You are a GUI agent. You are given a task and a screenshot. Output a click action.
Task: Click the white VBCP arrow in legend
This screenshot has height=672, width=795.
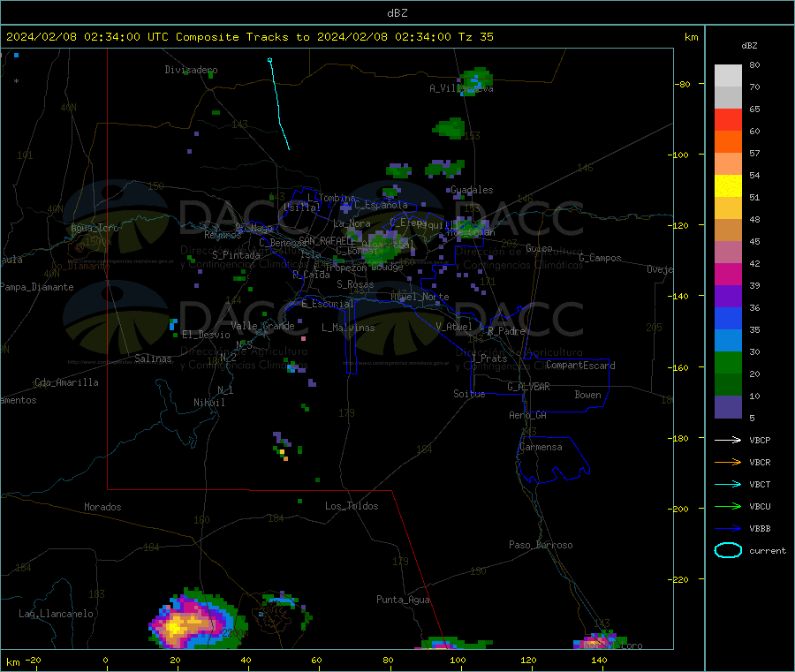pos(728,440)
